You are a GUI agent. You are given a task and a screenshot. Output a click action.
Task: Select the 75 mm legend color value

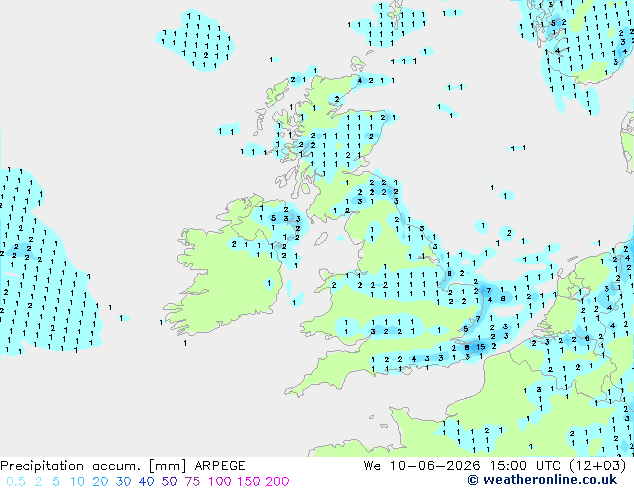coord(192,482)
